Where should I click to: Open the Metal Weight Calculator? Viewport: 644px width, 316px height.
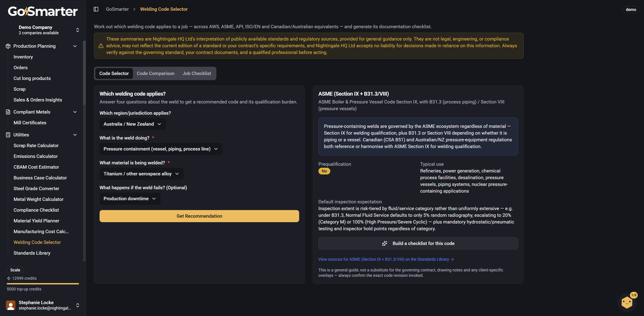point(38,199)
